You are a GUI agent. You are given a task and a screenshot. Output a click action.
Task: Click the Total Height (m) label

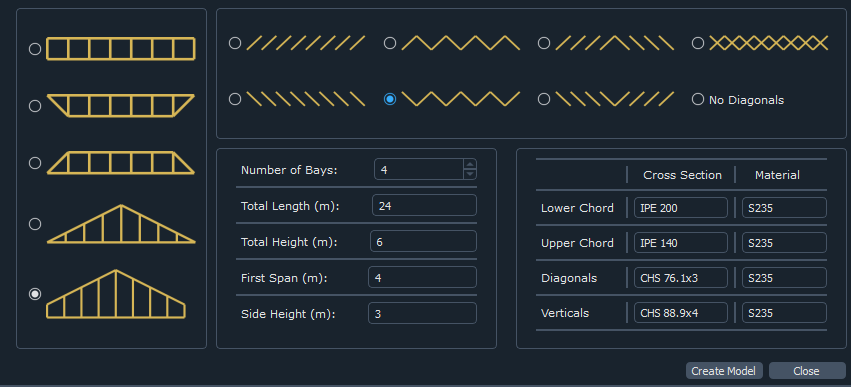(x=289, y=242)
